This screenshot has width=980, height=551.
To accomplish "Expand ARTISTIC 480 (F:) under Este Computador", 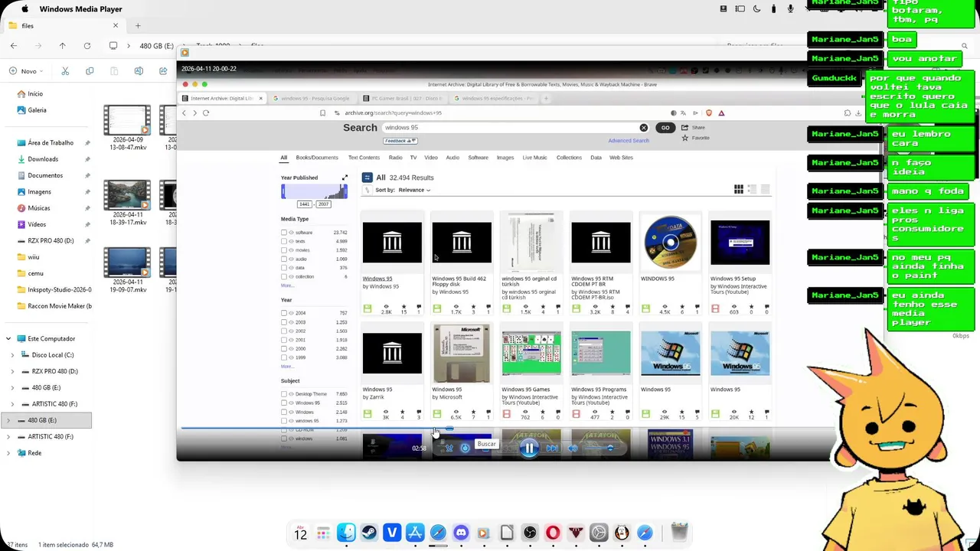I will (x=12, y=404).
